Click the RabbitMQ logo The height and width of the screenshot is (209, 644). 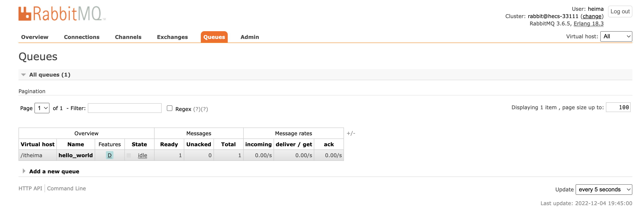pyautogui.click(x=62, y=14)
